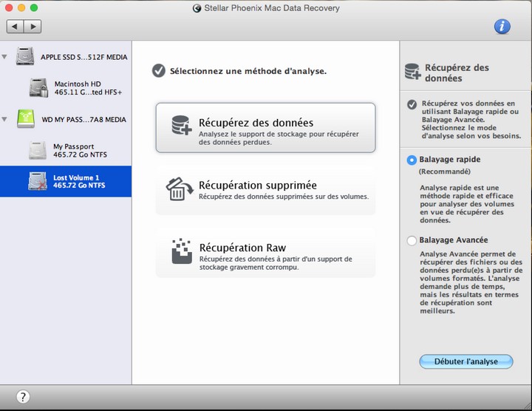Choose the Récupération supprimée method
The height and width of the screenshot is (411, 532).
click(x=266, y=190)
